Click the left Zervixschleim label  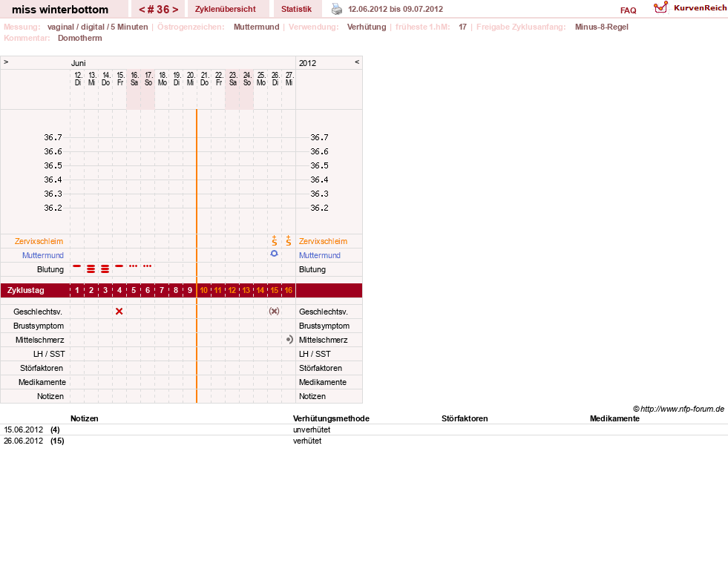(x=39, y=241)
